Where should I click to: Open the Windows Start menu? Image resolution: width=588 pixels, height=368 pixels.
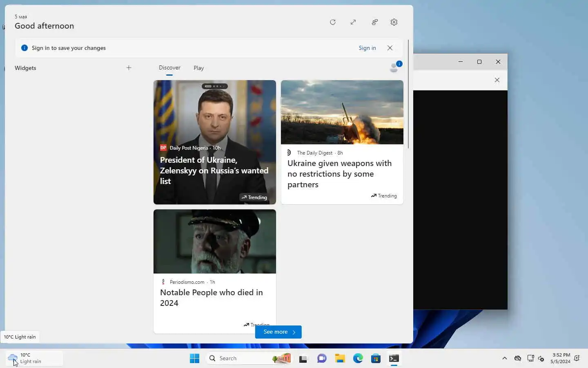coord(194,358)
